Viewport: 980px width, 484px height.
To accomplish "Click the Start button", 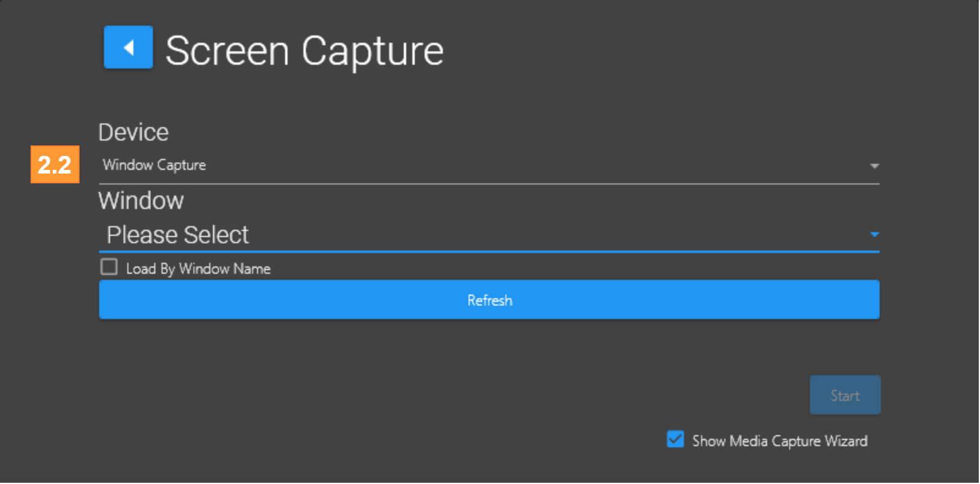I will coord(845,395).
